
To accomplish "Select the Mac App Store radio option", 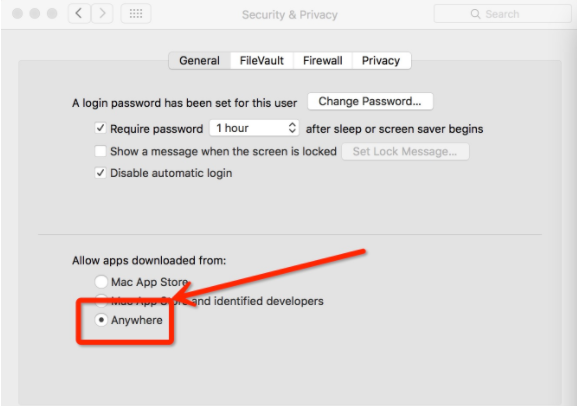I will pyautogui.click(x=101, y=282).
